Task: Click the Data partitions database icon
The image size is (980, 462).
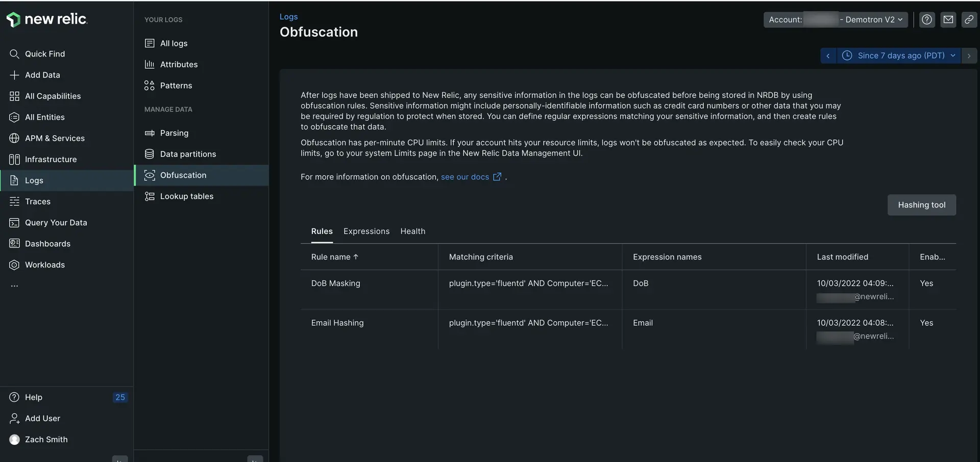Action: (150, 154)
